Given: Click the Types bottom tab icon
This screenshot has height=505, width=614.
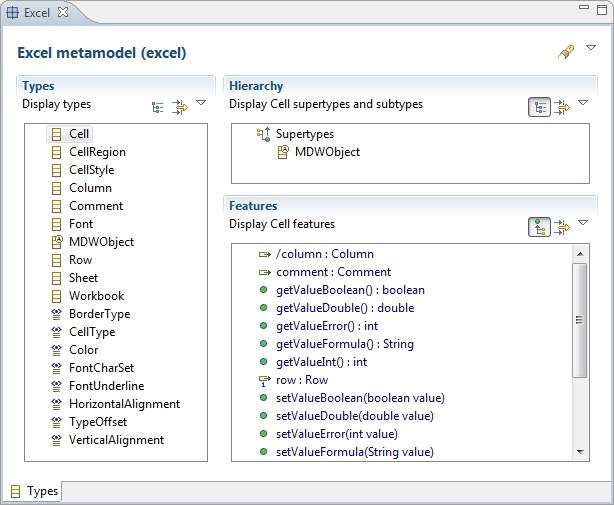Looking at the screenshot, I should [x=15, y=491].
